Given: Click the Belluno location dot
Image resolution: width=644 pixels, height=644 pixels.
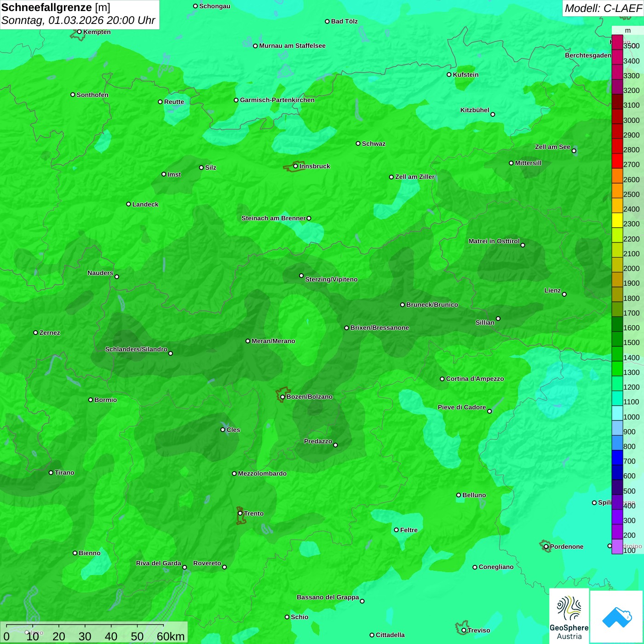Looking at the screenshot, I should [458, 495].
